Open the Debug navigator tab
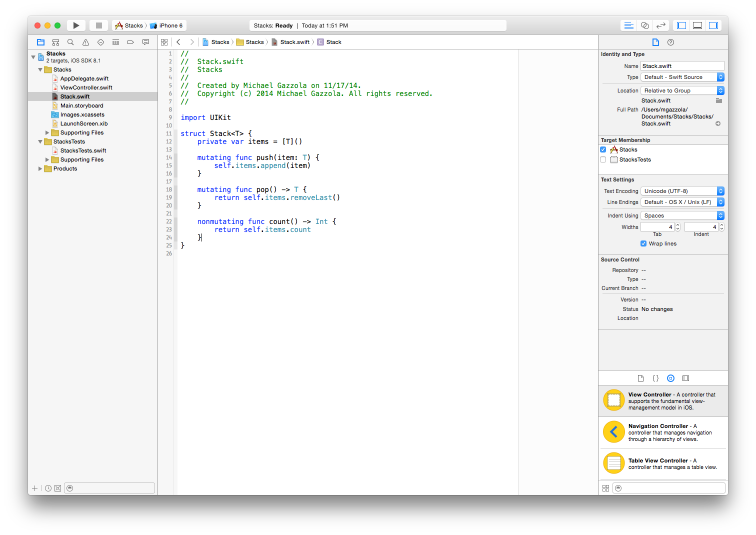This screenshot has width=756, height=535. tap(115, 42)
